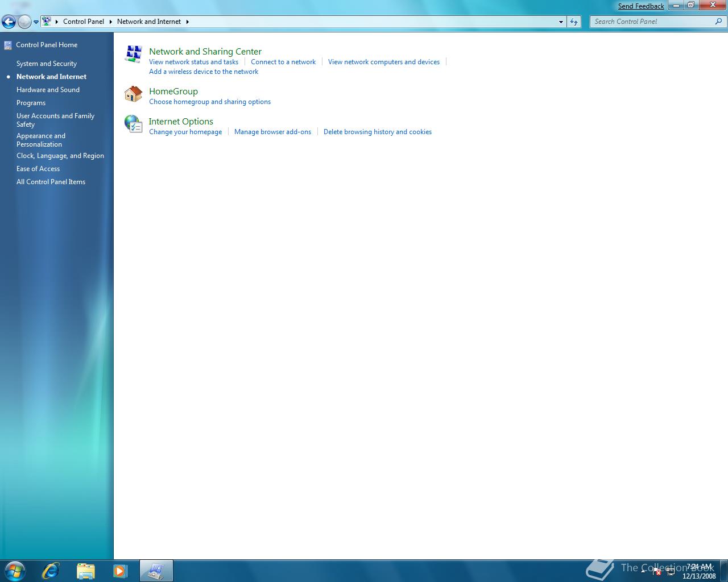The height and width of the screenshot is (582, 728).
Task: Click the Action Center flag tray icon
Action: [x=656, y=571]
